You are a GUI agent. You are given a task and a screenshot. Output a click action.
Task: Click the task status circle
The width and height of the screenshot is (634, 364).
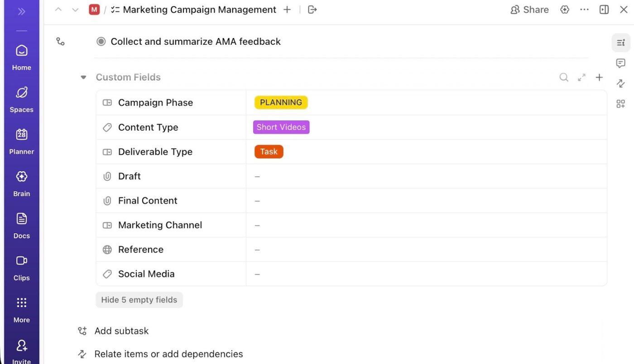pyautogui.click(x=101, y=41)
